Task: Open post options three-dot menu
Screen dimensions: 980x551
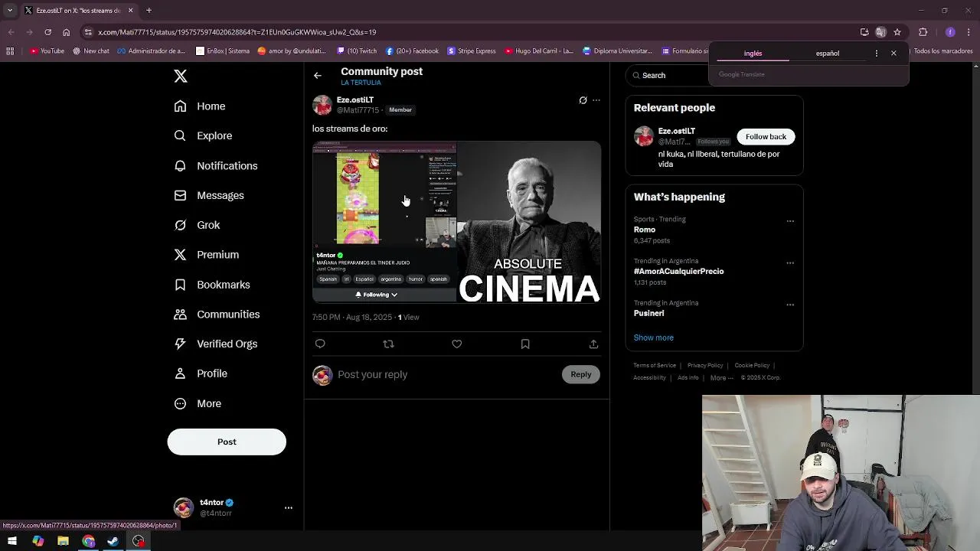Action: [x=596, y=100]
